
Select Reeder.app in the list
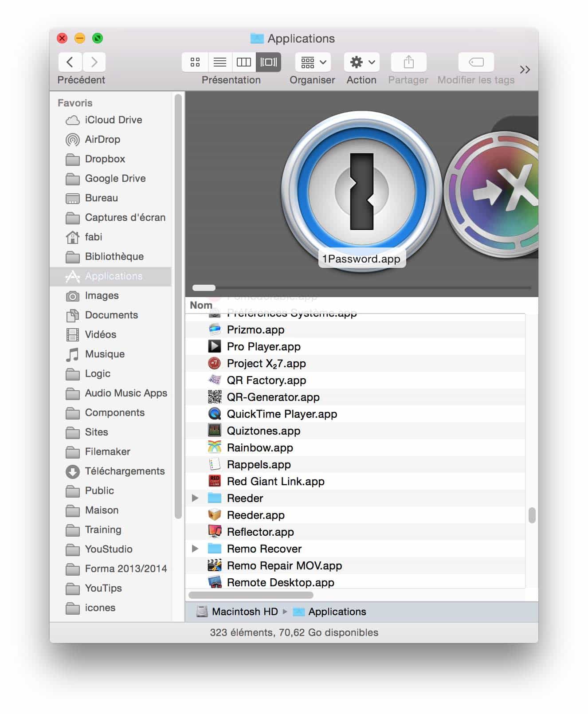[355, 515]
